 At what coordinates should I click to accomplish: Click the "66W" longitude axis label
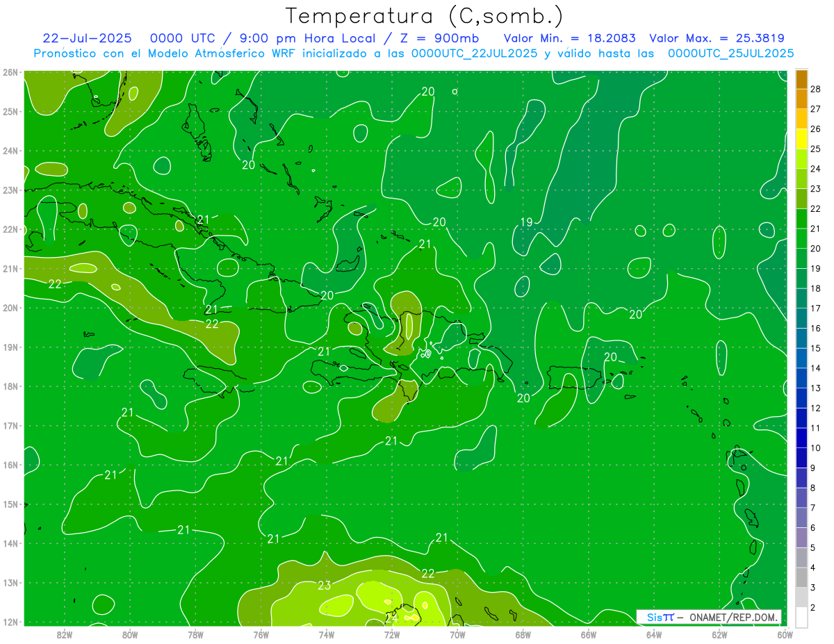point(588,634)
